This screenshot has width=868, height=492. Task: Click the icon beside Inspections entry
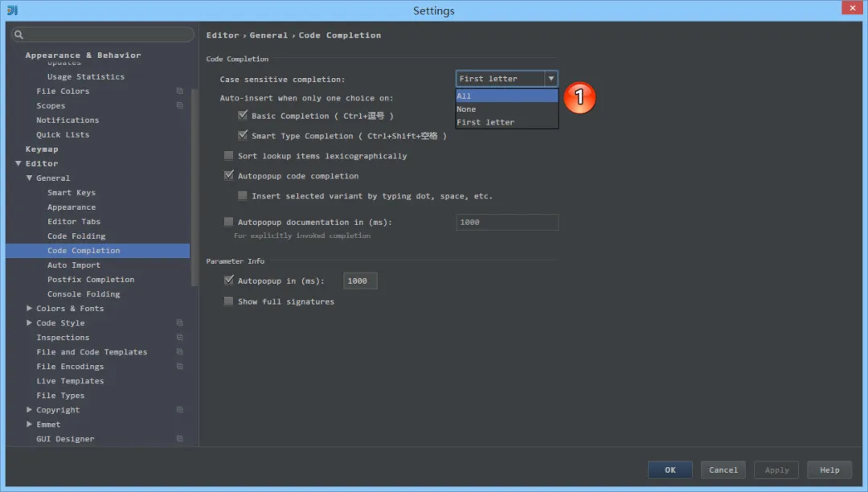pos(178,337)
